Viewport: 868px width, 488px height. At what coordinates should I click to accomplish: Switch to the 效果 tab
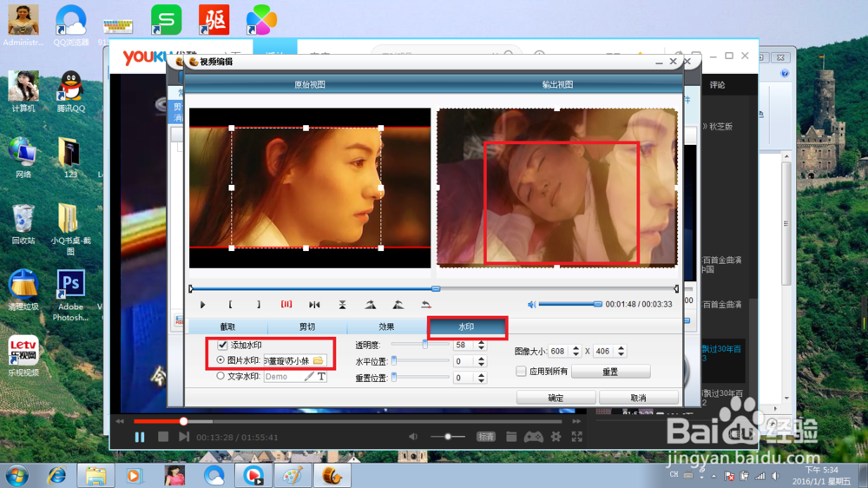(386, 326)
